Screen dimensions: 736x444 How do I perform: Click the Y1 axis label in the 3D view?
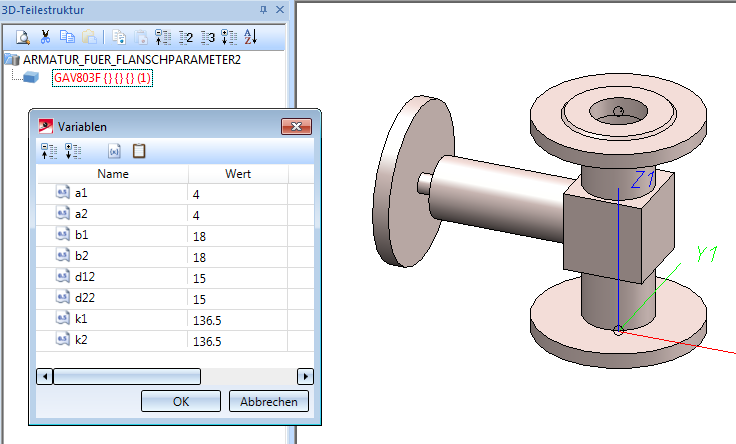pyautogui.click(x=706, y=254)
